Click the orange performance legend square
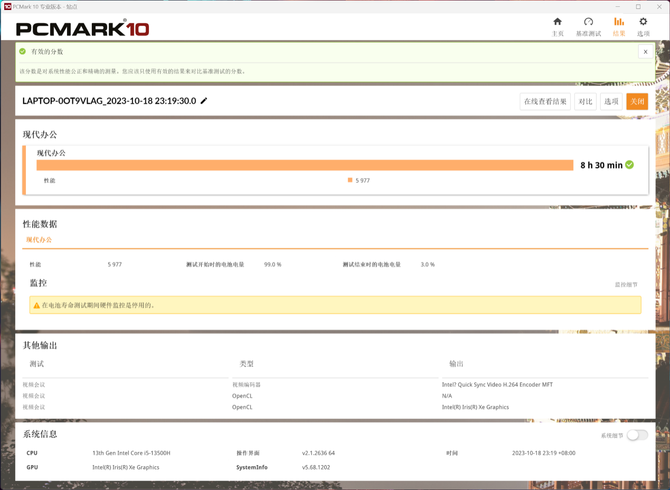The width and height of the screenshot is (670, 490). pyautogui.click(x=350, y=180)
